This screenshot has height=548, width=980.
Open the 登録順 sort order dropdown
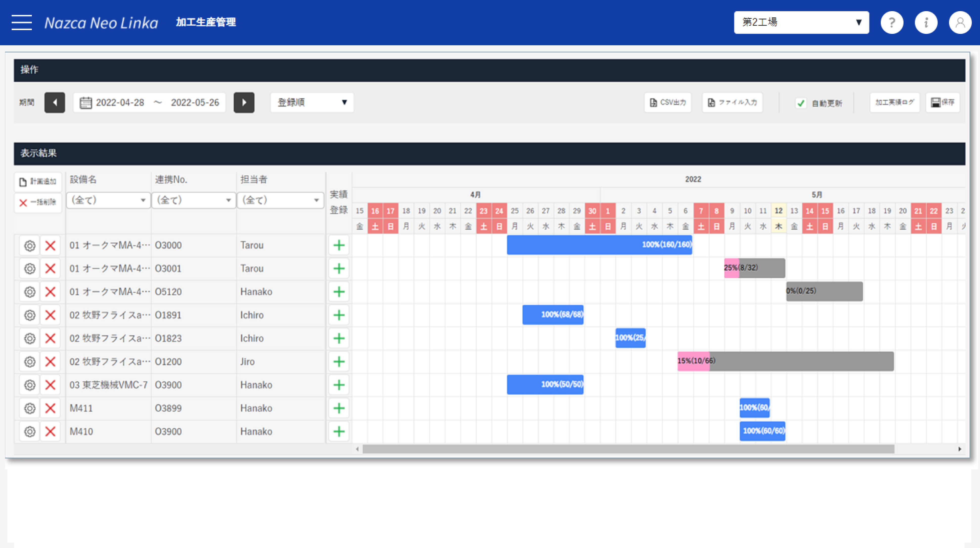click(x=312, y=102)
